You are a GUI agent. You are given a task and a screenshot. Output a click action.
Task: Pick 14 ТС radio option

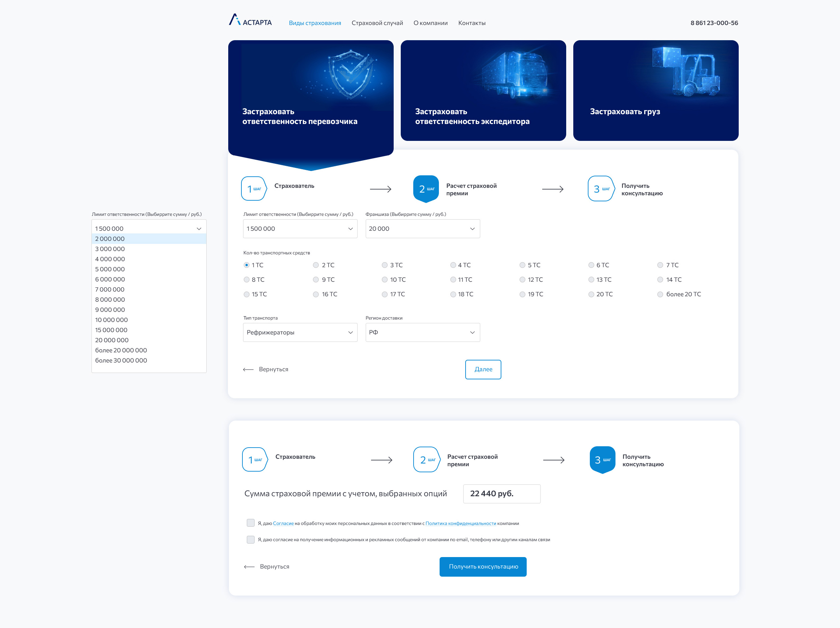coord(660,280)
